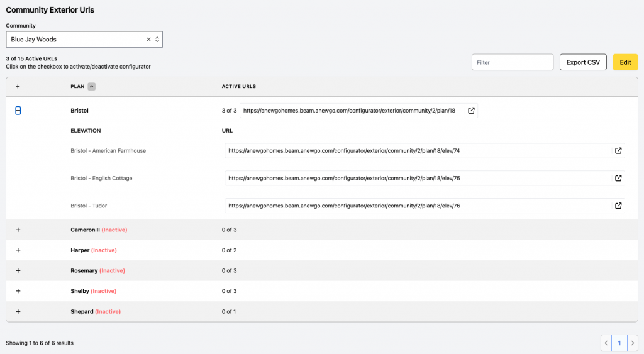Collapse the Bristol plan row
This screenshot has height=354, width=644.
pyautogui.click(x=18, y=111)
